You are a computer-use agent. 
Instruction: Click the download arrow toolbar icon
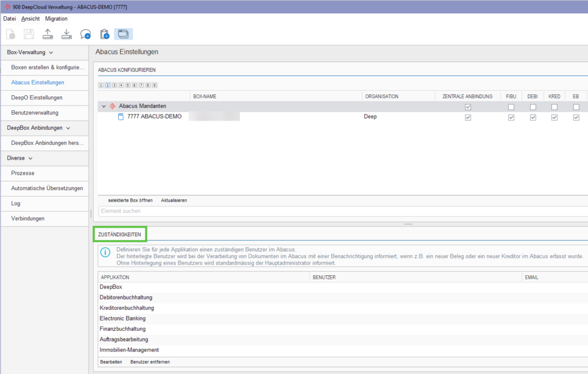[x=67, y=34]
